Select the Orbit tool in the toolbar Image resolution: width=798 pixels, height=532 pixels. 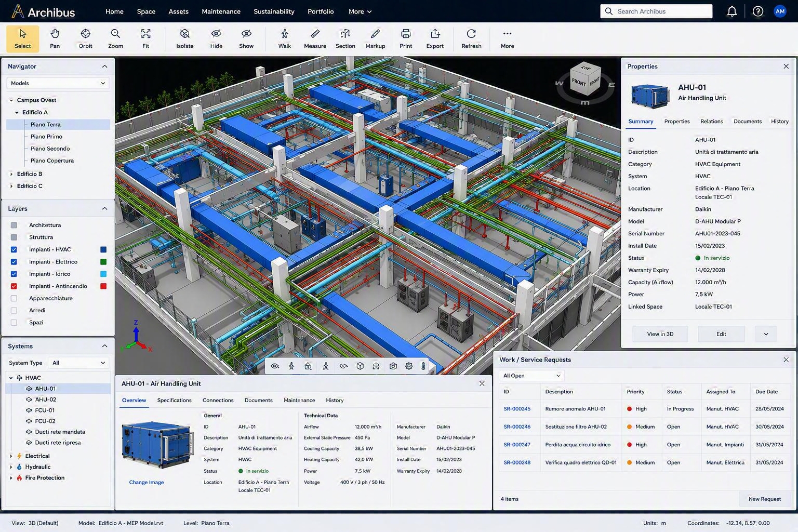click(85, 39)
